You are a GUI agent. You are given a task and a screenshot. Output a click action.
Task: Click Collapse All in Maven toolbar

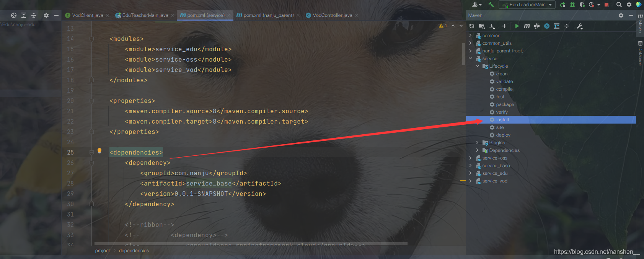click(x=567, y=26)
